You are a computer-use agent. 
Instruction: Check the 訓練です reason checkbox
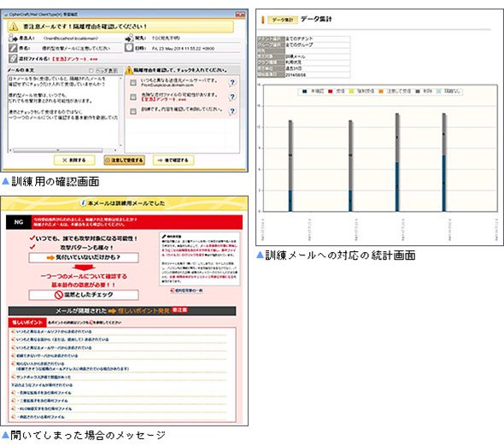(133, 111)
